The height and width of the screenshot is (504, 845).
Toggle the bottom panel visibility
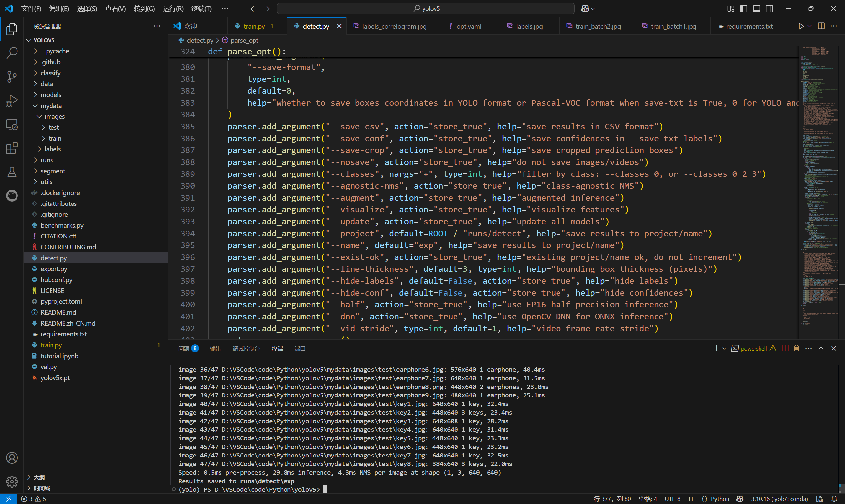756,9
